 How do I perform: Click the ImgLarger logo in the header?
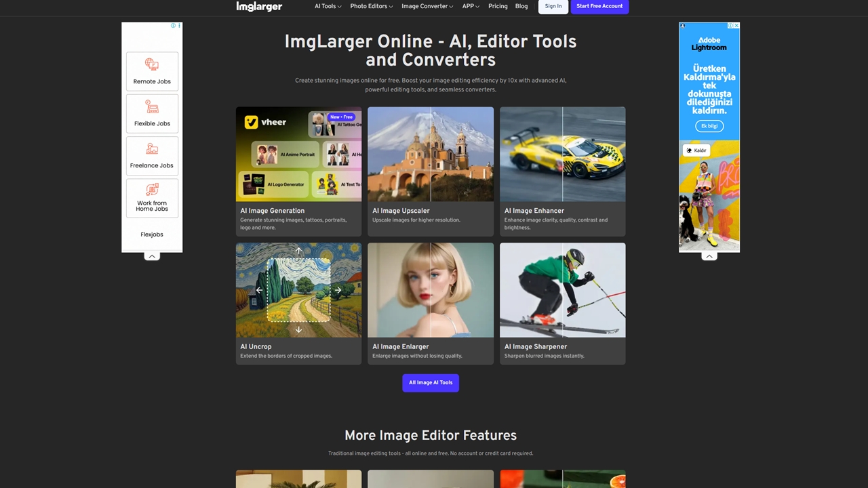(x=259, y=6)
